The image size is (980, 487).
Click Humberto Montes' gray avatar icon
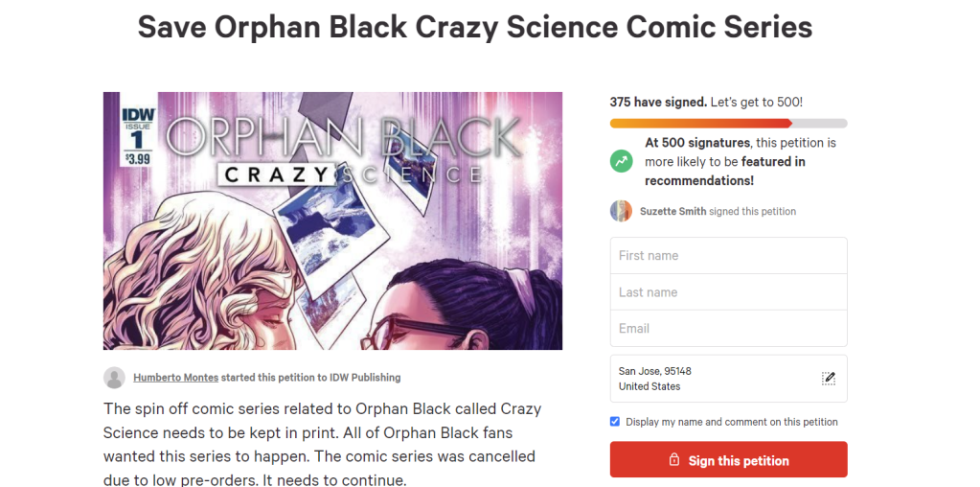pyautogui.click(x=114, y=378)
